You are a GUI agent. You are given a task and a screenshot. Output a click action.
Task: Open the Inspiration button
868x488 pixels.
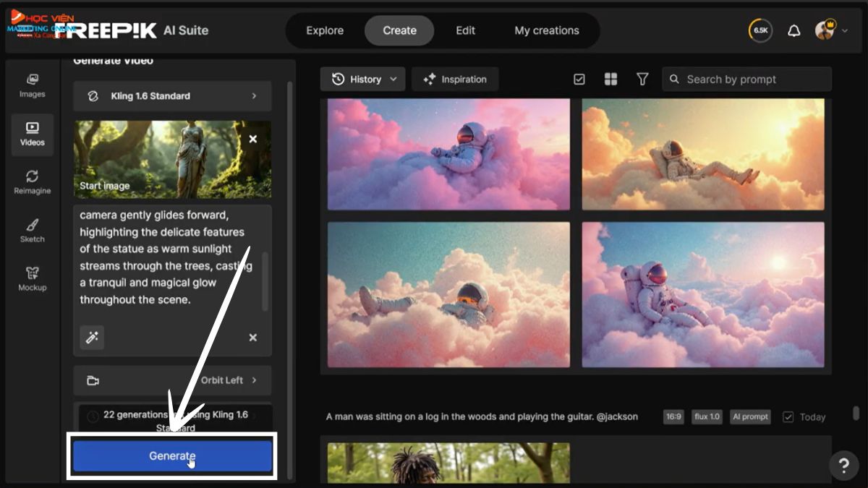tap(455, 80)
